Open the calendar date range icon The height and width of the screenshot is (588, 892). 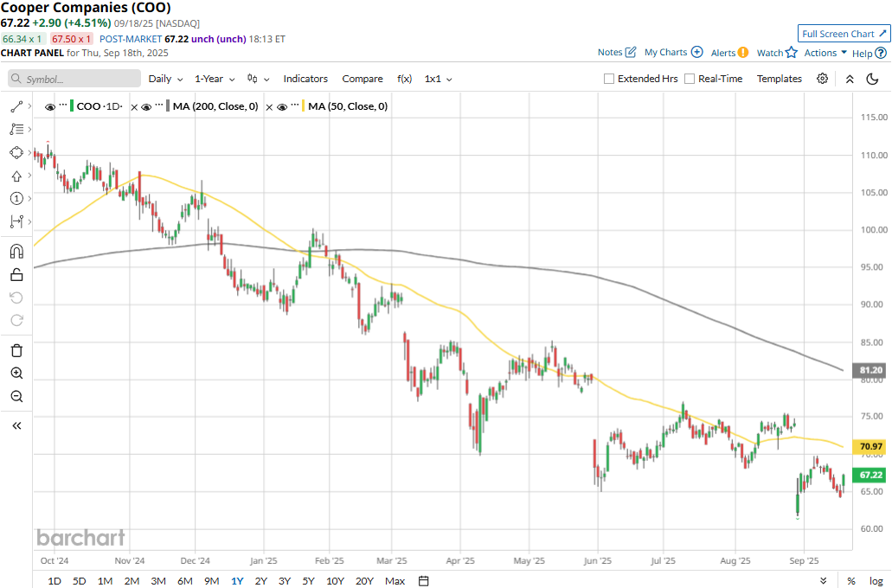[x=423, y=580]
